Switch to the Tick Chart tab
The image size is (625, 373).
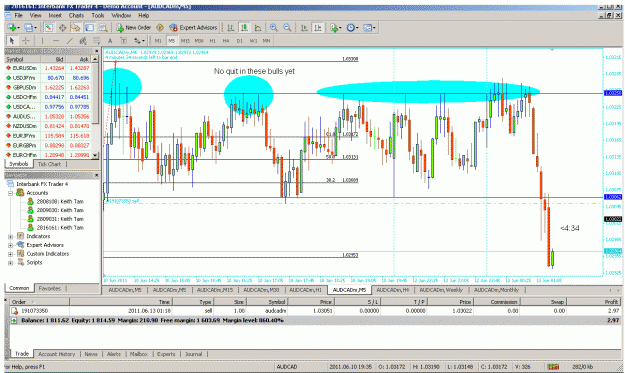pyautogui.click(x=49, y=164)
